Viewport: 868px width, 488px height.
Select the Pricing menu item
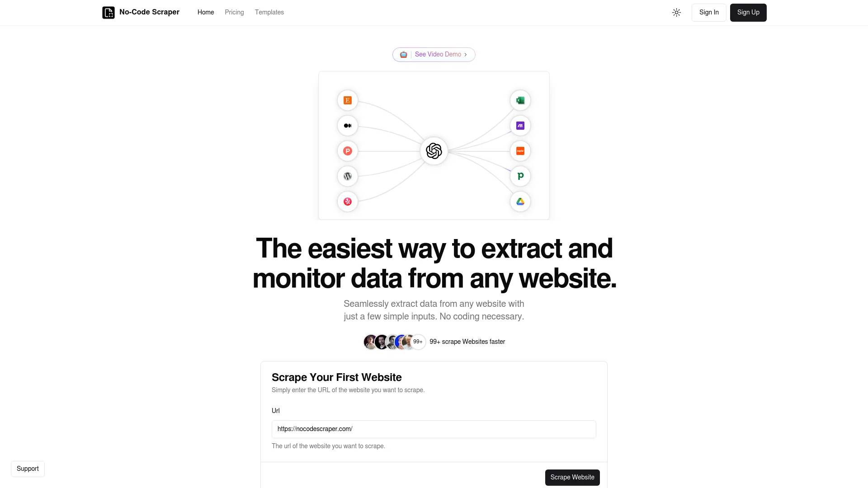[234, 13]
